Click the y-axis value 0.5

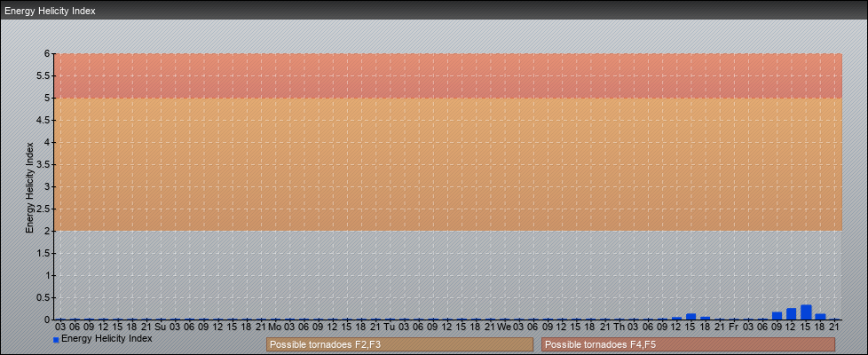[x=43, y=297]
